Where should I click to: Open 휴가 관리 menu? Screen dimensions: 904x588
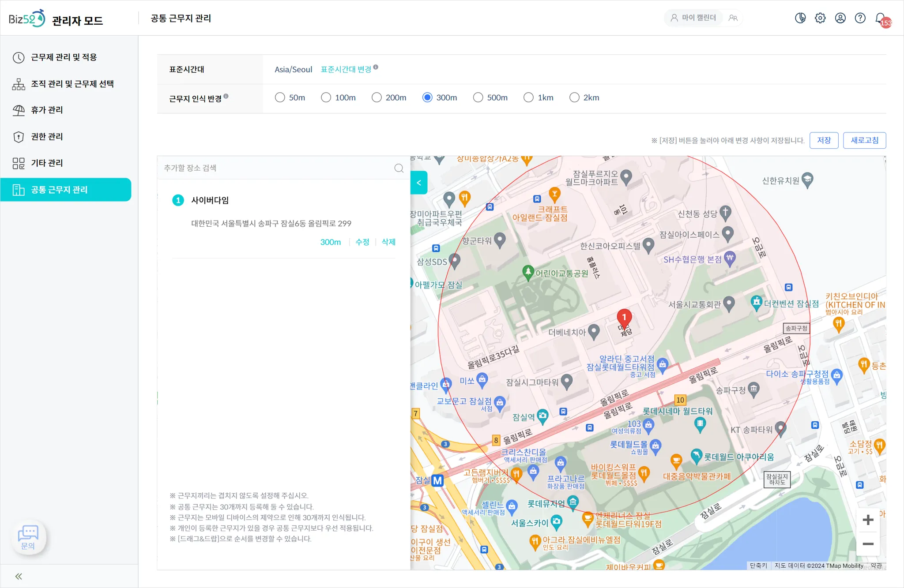(x=47, y=110)
